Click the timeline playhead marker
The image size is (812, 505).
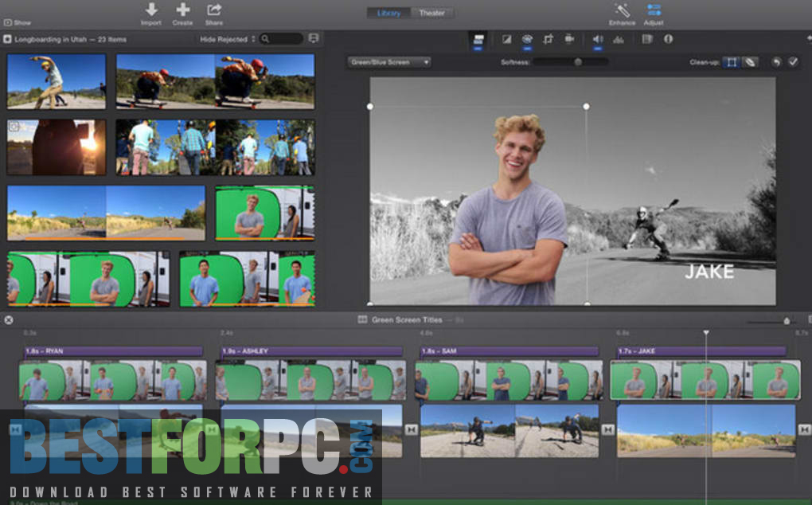(705, 332)
